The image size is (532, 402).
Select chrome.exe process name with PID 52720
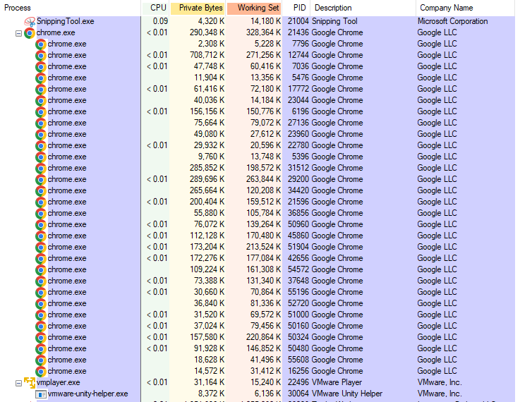[x=67, y=303]
